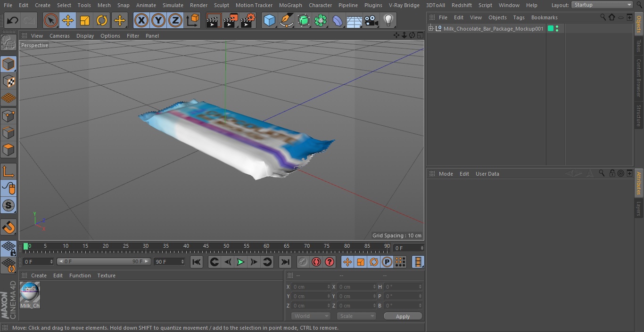Open the deformer objects icon
This screenshot has width=644, height=332.
[338, 20]
